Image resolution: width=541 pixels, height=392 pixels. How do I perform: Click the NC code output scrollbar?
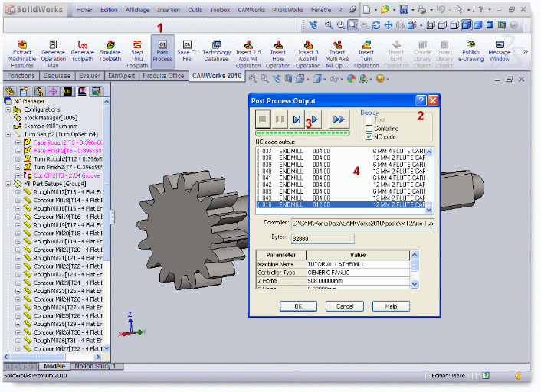(x=429, y=180)
